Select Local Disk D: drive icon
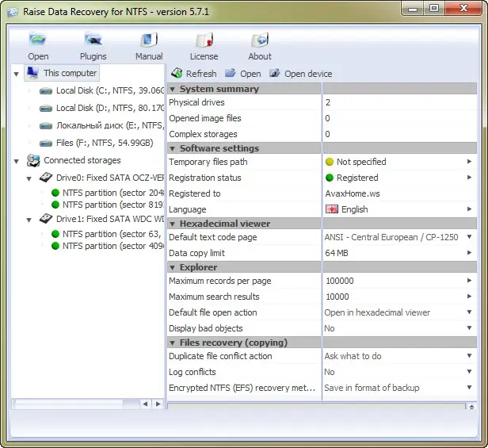488x448 pixels. click(x=46, y=109)
